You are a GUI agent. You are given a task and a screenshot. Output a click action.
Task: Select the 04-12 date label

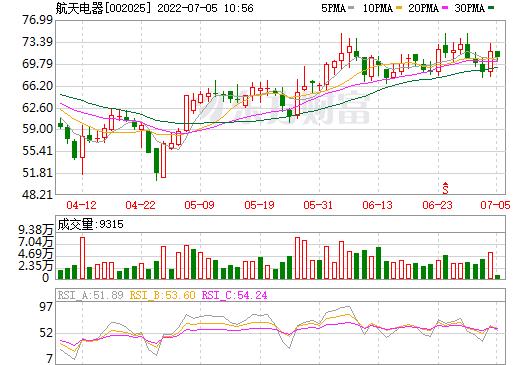click(x=81, y=205)
